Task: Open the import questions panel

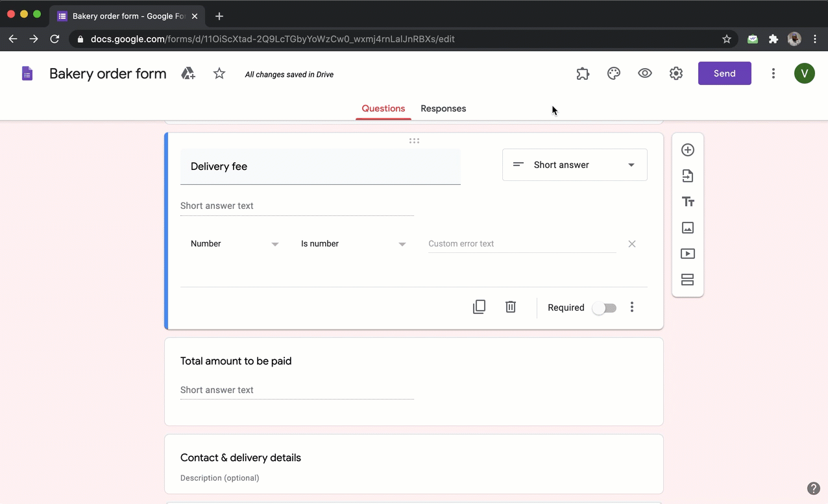Action: click(687, 176)
